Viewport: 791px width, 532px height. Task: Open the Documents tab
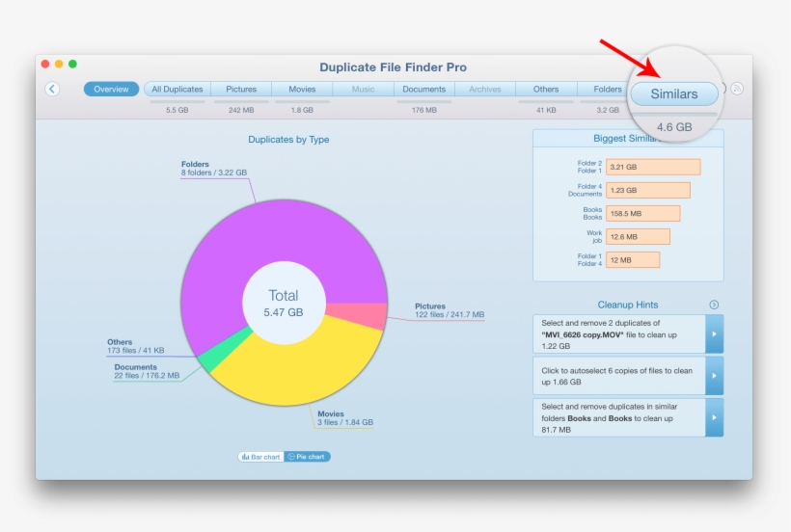tap(424, 90)
